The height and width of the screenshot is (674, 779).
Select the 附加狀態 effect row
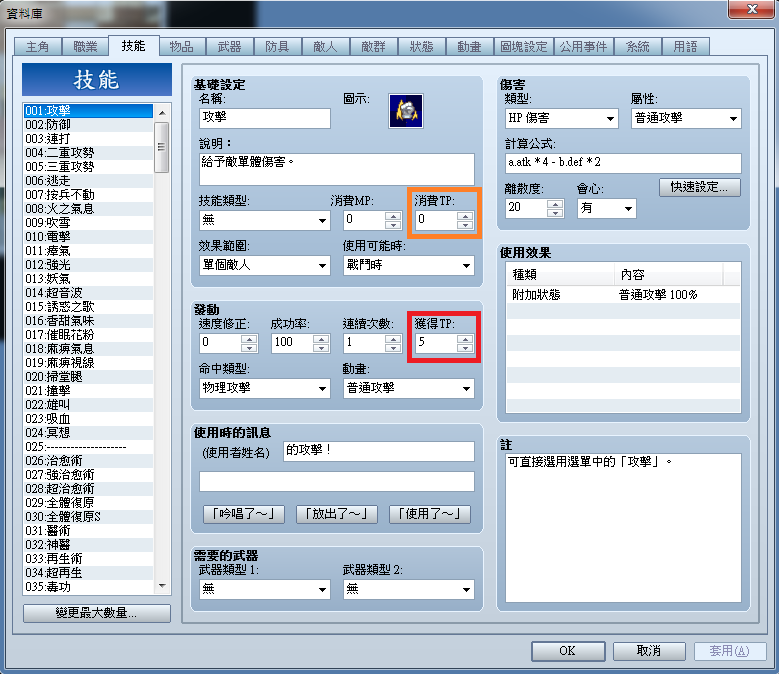[623, 295]
